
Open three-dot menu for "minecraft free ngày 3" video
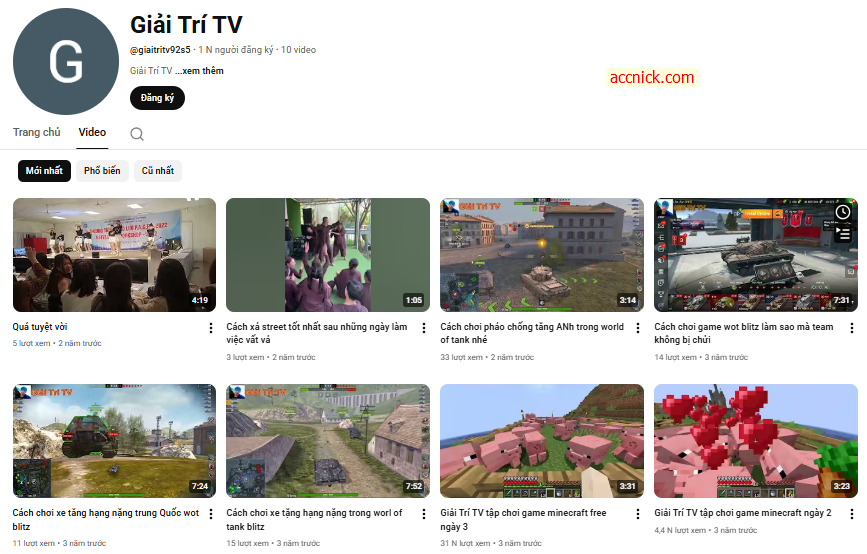point(638,514)
